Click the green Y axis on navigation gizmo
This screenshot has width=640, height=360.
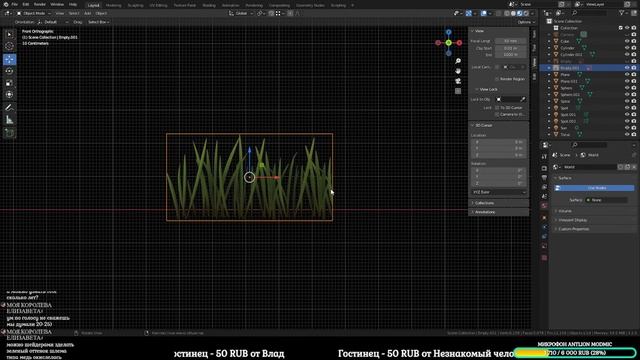(449, 42)
